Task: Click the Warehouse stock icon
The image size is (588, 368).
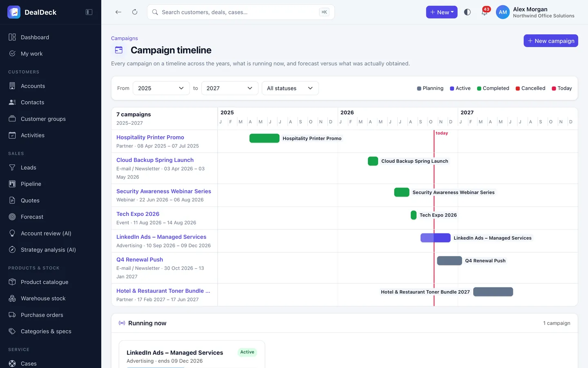Action: tap(12, 298)
